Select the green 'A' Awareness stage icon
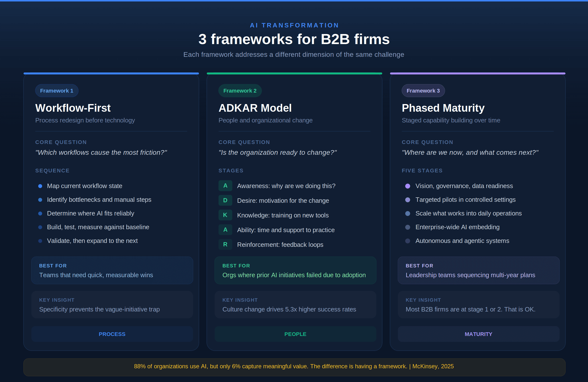This screenshot has height=382, width=588. pos(225,186)
